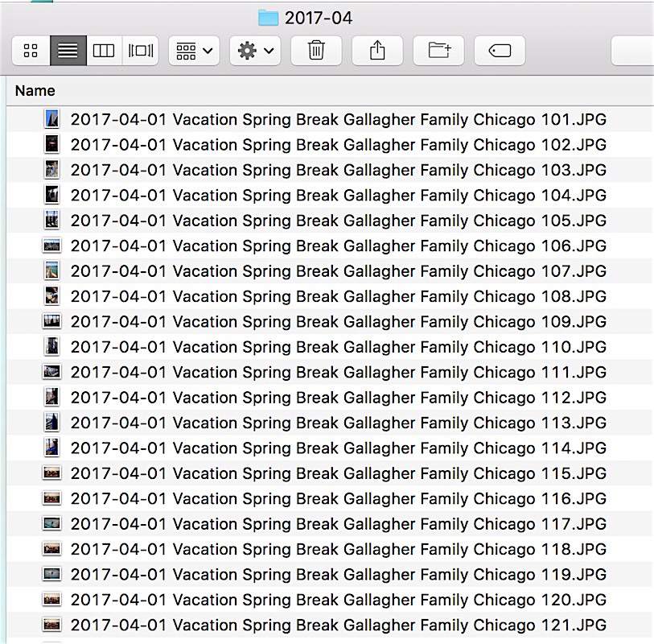Select list view mode
The image size is (654, 644).
pyautogui.click(x=68, y=51)
